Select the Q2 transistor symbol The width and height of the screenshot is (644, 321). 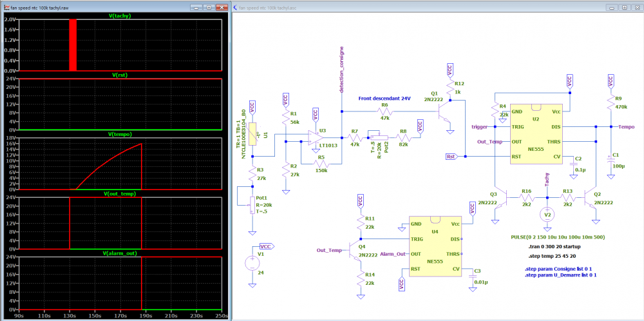[590, 199]
